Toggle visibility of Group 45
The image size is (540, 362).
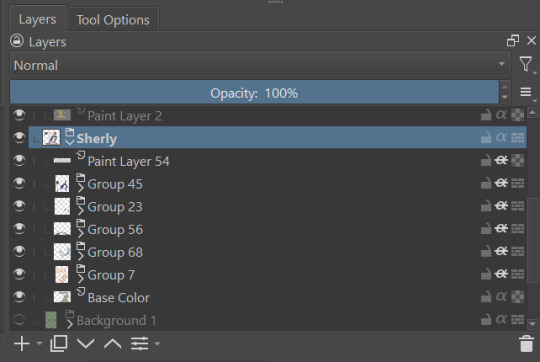pos(19,183)
